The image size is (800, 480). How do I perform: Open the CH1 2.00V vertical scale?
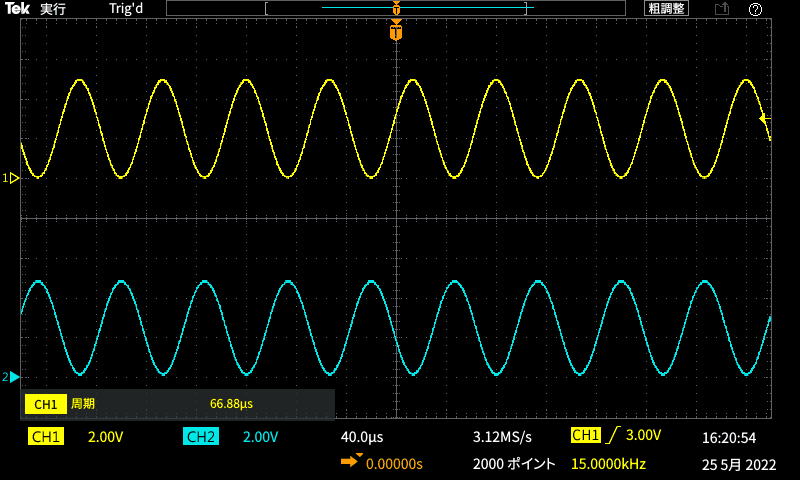106,437
